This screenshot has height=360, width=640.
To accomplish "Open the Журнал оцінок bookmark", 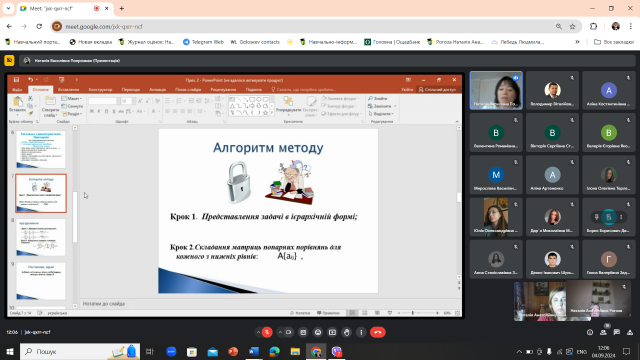I will click(x=147, y=42).
